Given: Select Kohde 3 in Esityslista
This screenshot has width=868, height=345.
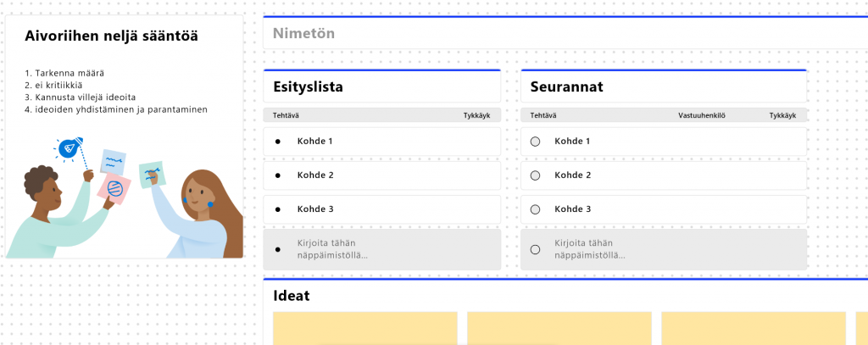Looking at the screenshot, I should [x=314, y=209].
